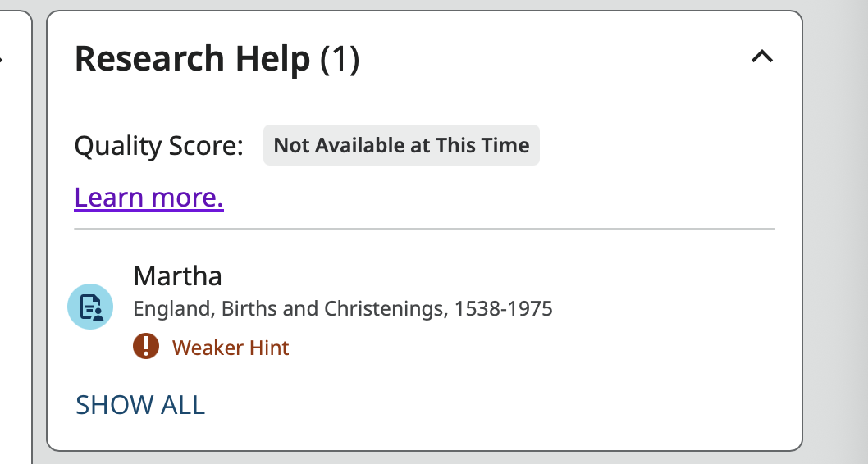
Task: Click the partially visible arrow on left panel
Action: click(2, 57)
